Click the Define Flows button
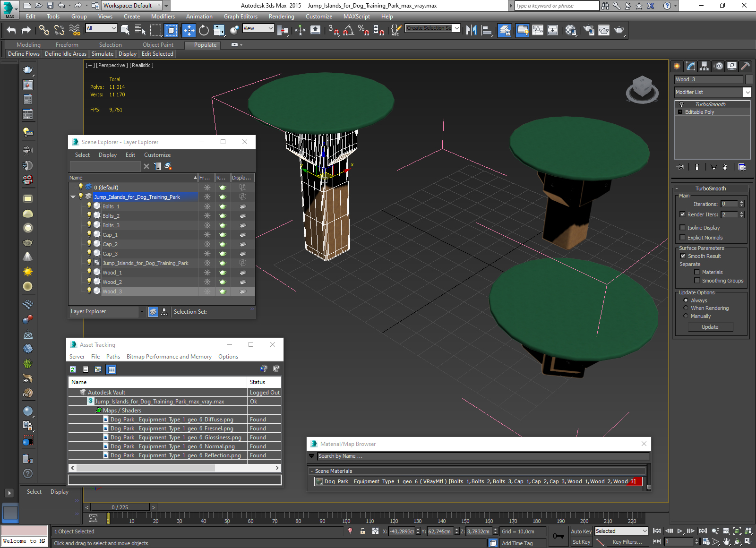Image resolution: width=756 pixels, height=548 pixels. coord(24,54)
